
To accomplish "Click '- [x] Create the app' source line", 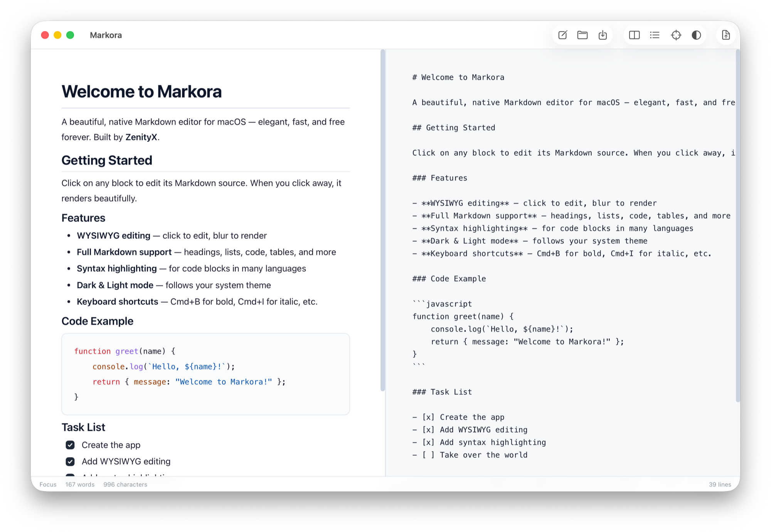I will 458,417.
